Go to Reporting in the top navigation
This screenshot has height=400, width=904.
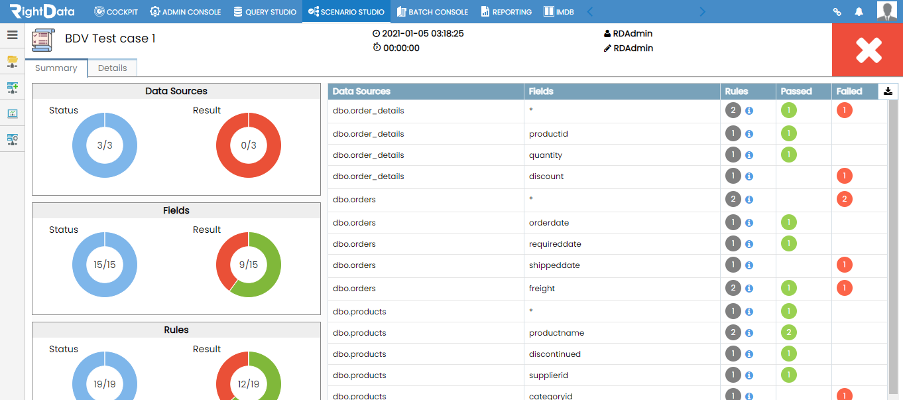pos(506,12)
